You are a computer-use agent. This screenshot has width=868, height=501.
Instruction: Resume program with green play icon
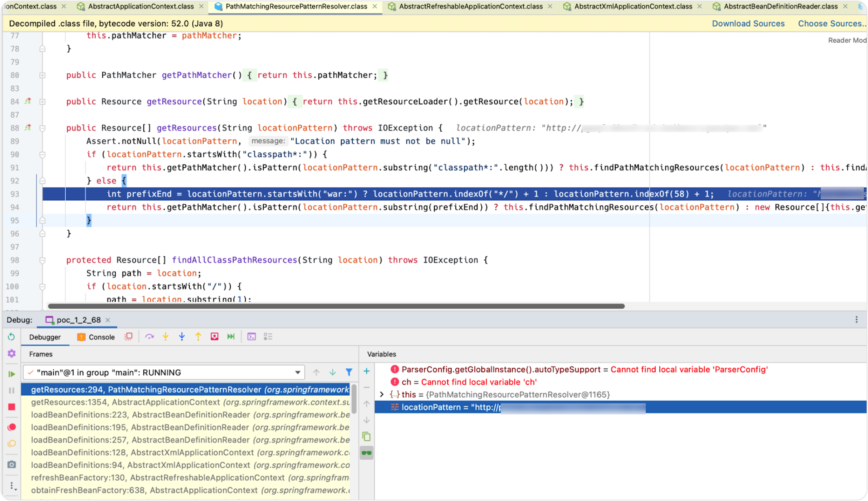coord(12,374)
